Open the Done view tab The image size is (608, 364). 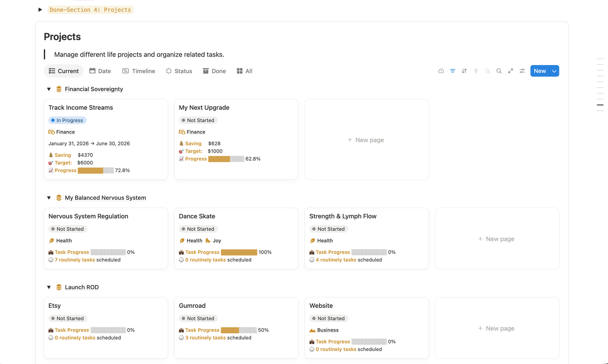click(x=214, y=71)
